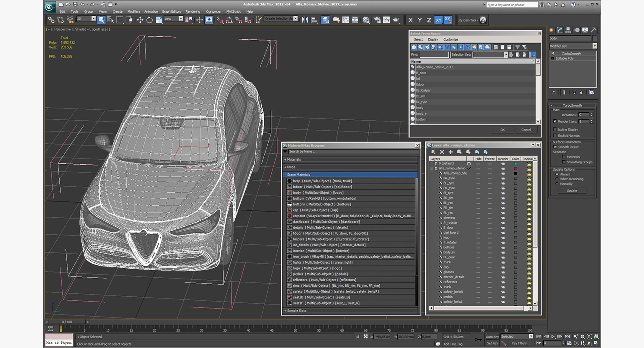Open the Hierarchy command panel tab

[568, 30]
